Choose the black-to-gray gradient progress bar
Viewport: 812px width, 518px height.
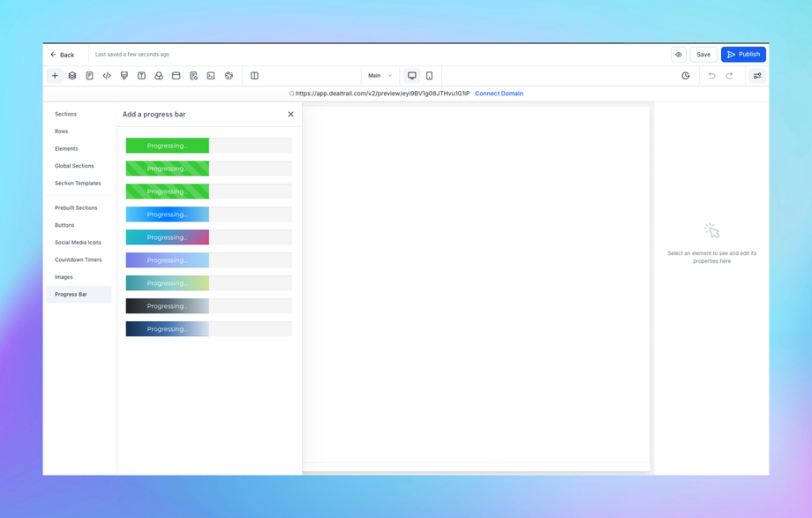(208, 306)
